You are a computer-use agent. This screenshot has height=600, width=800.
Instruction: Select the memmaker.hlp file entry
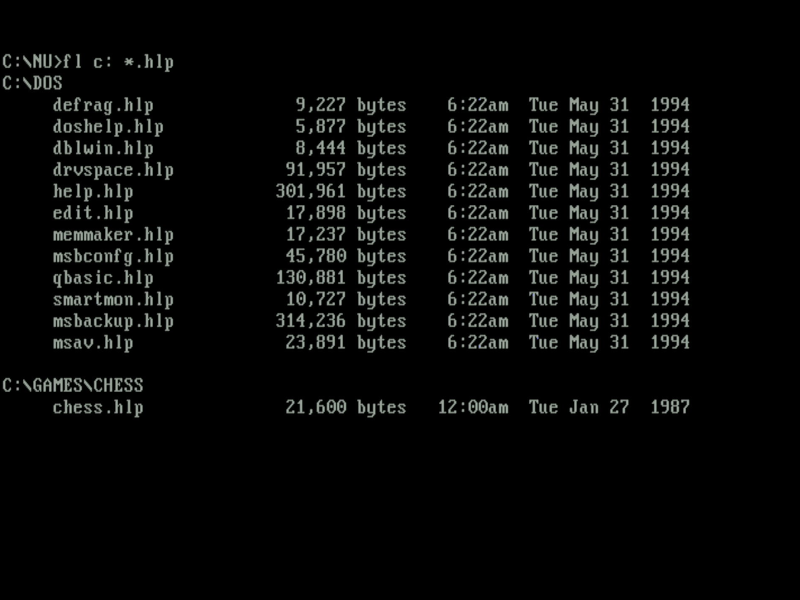pyautogui.click(x=113, y=235)
